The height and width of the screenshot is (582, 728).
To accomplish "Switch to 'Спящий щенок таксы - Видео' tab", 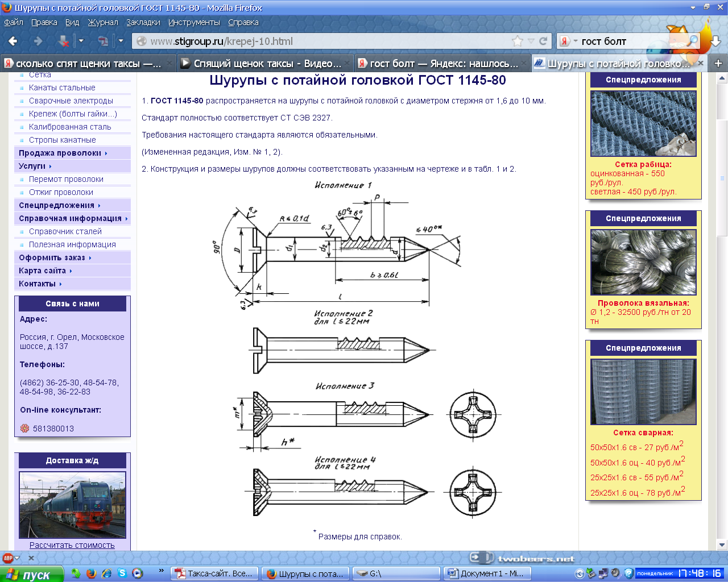I will pos(265,63).
